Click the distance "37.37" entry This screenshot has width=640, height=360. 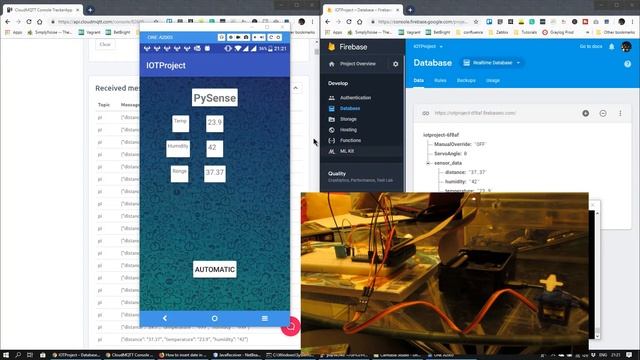click(x=465, y=172)
